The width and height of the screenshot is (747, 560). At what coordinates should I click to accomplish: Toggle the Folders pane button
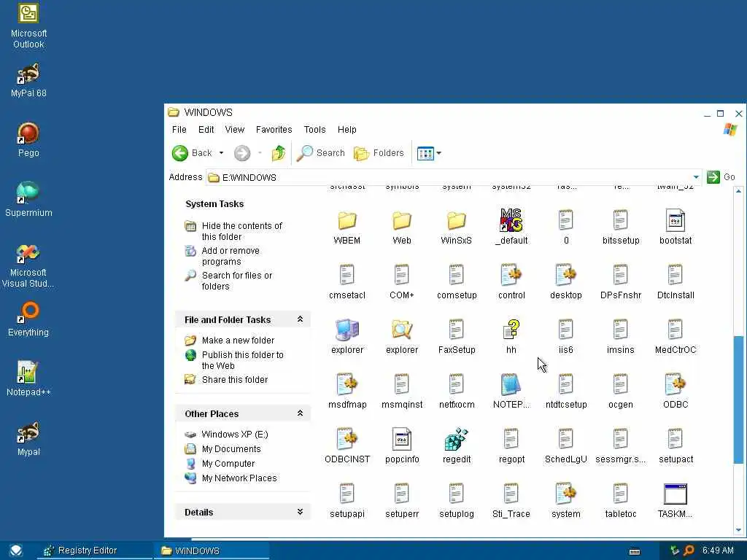pos(379,153)
